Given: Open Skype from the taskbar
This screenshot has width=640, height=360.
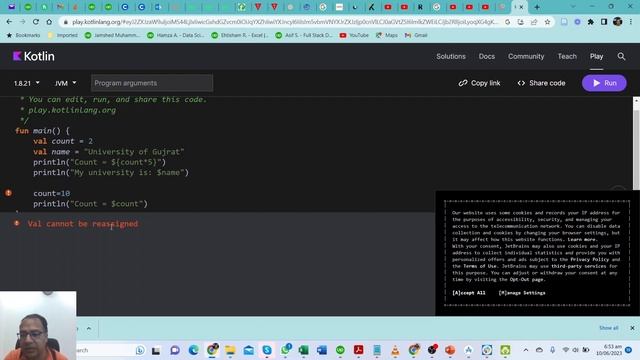Looking at the screenshot, I should coord(267,350).
